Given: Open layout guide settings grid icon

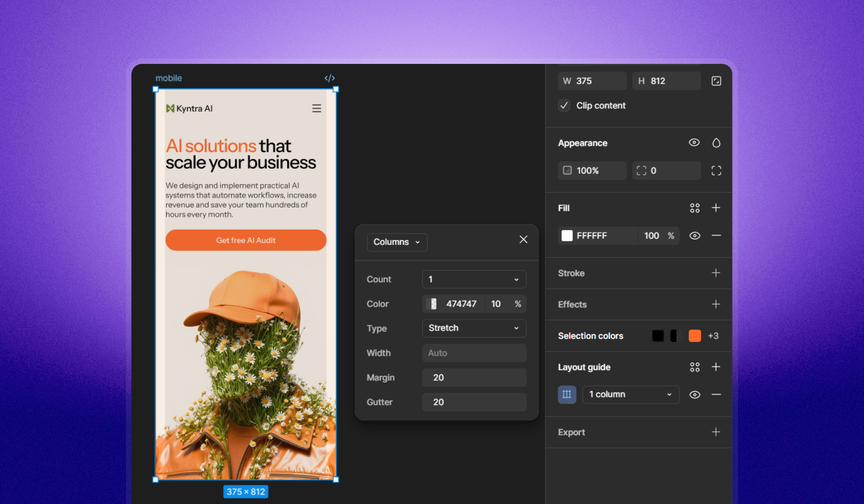Looking at the screenshot, I should [694, 367].
